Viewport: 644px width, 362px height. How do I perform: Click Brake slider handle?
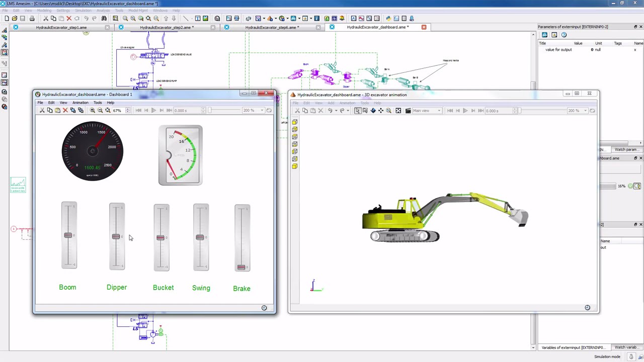click(x=241, y=267)
